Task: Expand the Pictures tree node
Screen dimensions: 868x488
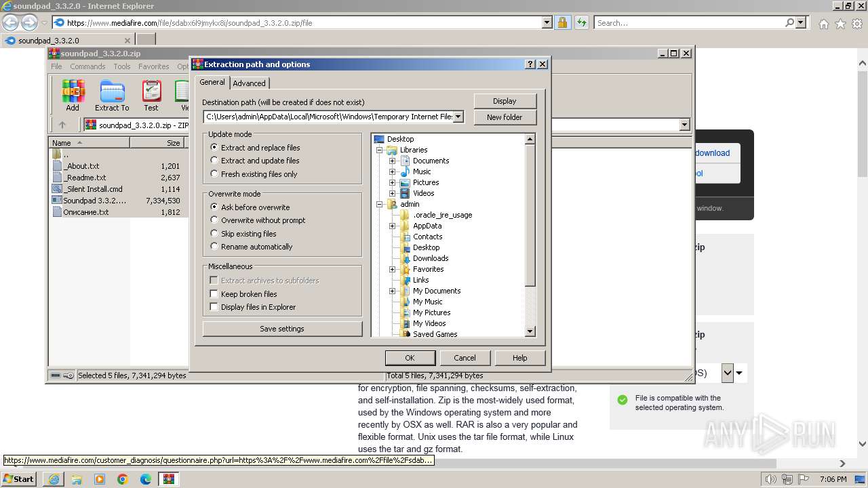Action: (392, 182)
